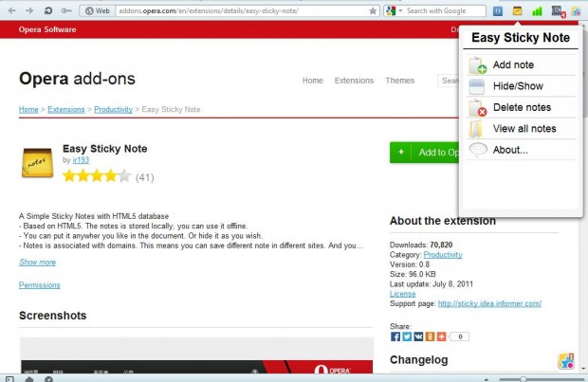Screen dimensions: 588x382
Task: Share on VK
Action: click(418, 337)
